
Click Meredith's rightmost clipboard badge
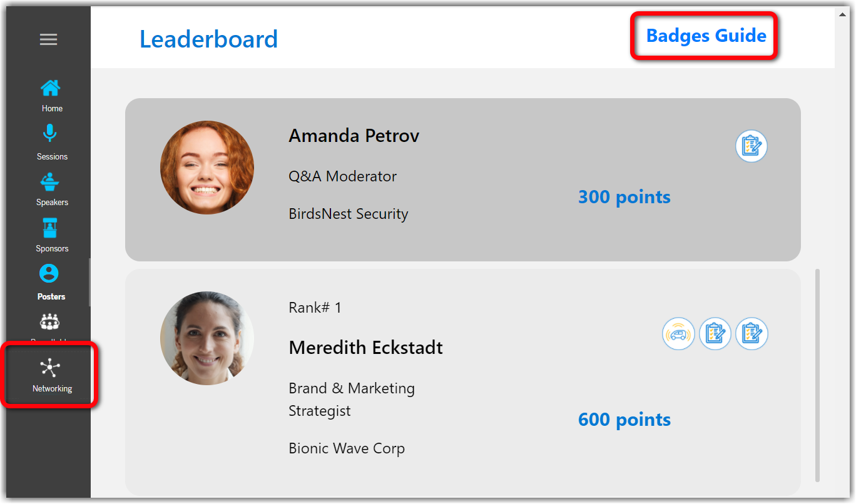click(x=752, y=334)
